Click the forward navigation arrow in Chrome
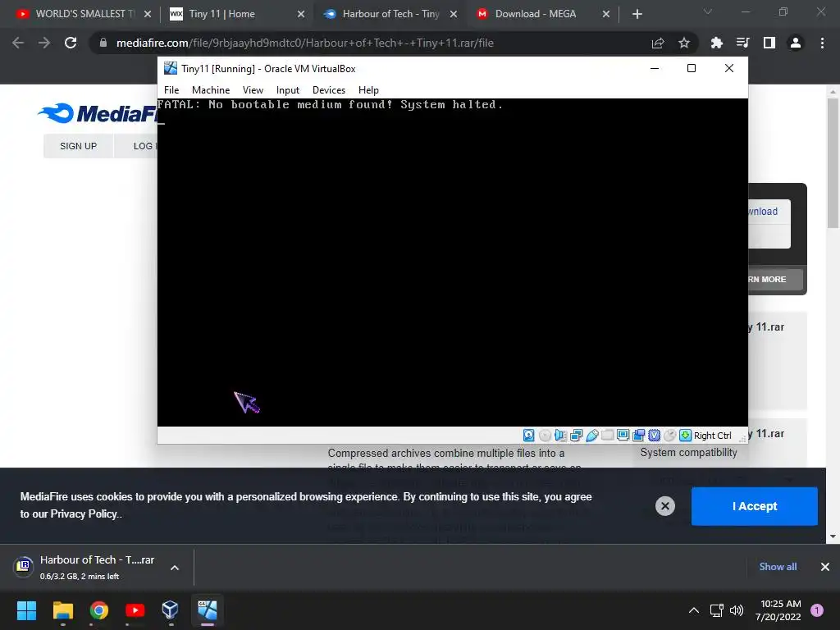 click(x=44, y=43)
